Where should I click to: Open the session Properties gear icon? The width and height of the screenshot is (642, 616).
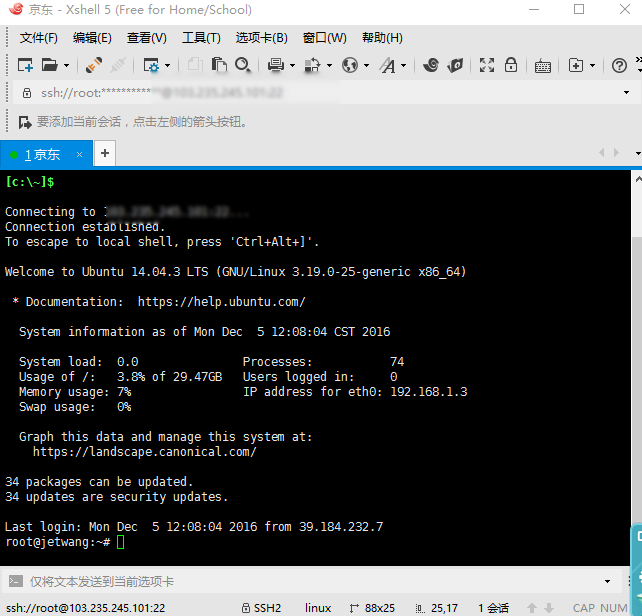(151, 65)
